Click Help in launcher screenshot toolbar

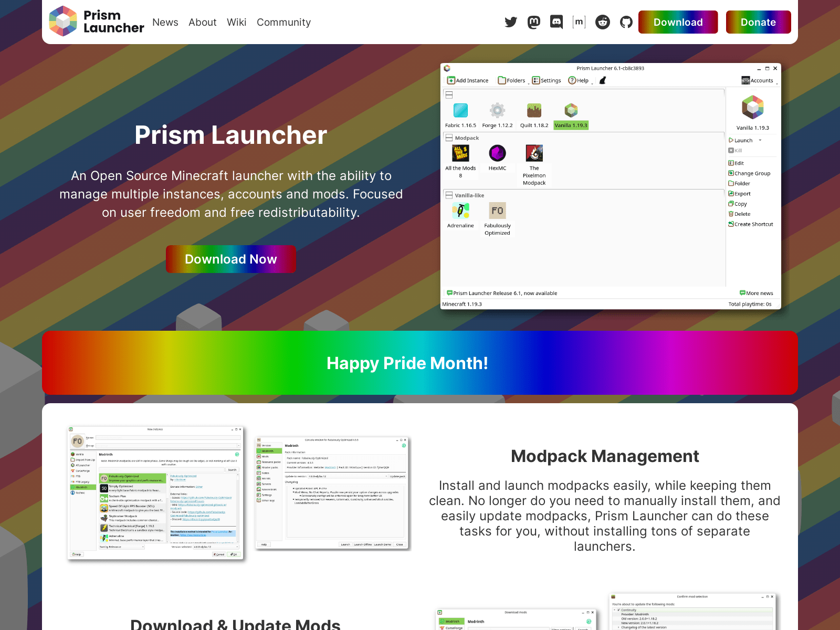579,80
